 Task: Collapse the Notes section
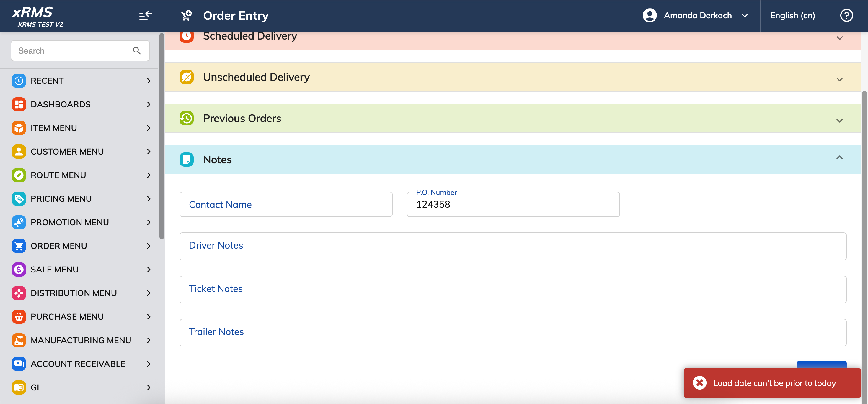839,158
